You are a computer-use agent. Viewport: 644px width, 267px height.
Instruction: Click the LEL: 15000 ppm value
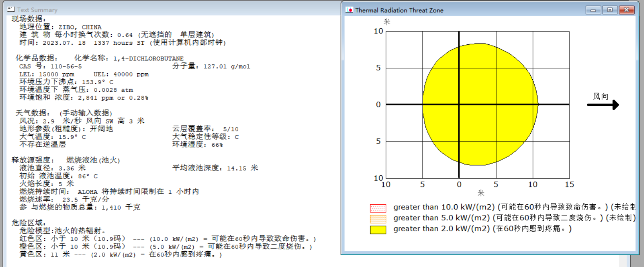pos(47,74)
